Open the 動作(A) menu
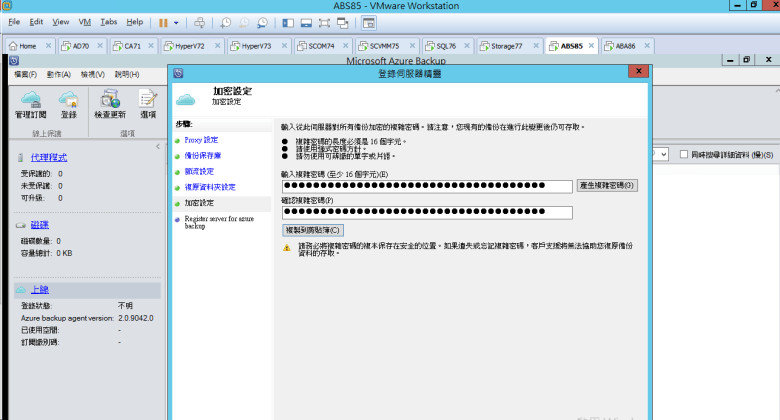 pos(59,74)
